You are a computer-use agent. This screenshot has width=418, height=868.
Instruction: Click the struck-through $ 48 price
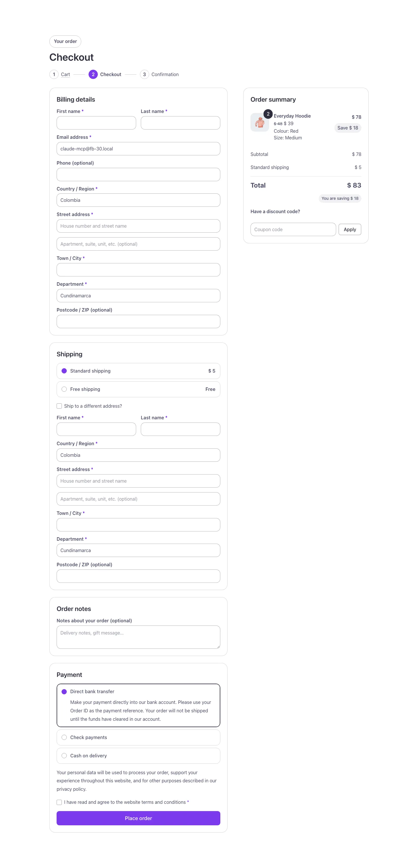(278, 124)
